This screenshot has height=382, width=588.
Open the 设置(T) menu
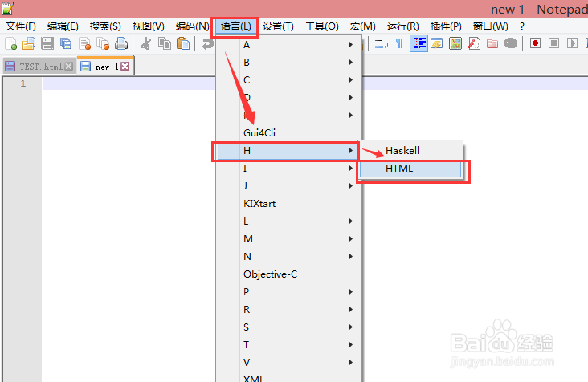click(278, 26)
